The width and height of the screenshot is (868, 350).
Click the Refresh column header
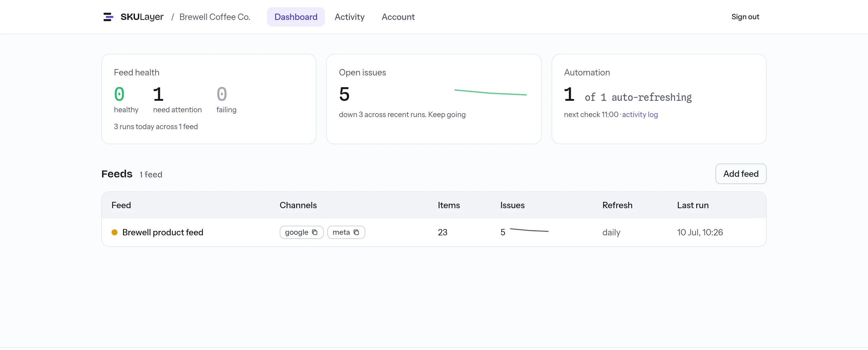[617, 205]
